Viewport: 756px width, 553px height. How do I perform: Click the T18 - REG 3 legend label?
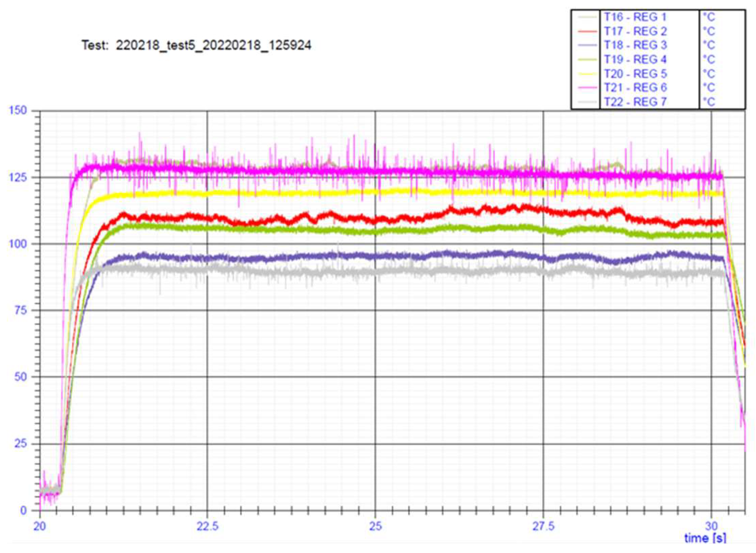pos(635,45)
